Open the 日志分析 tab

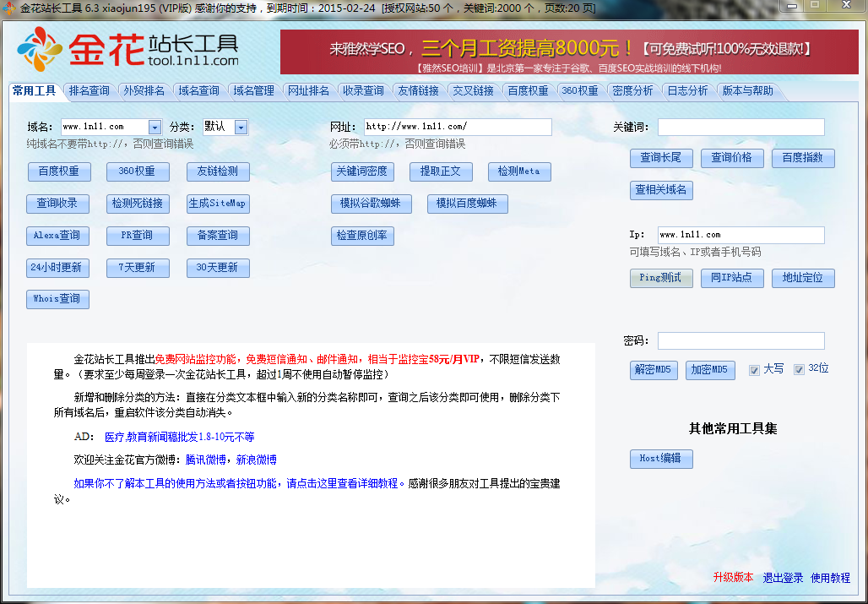[687, 90]
